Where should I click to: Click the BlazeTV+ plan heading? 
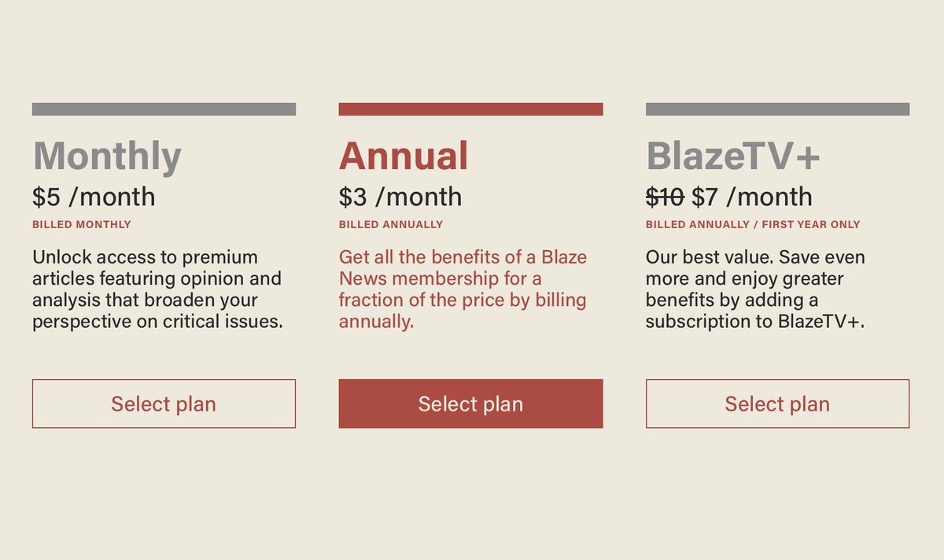pos(733,156)
